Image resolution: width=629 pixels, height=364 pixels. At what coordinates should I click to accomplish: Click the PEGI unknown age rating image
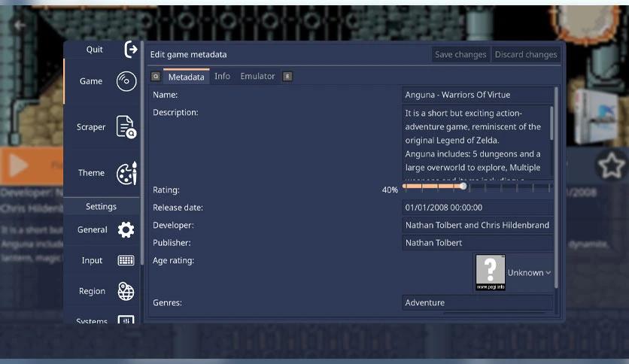(491, 272)
